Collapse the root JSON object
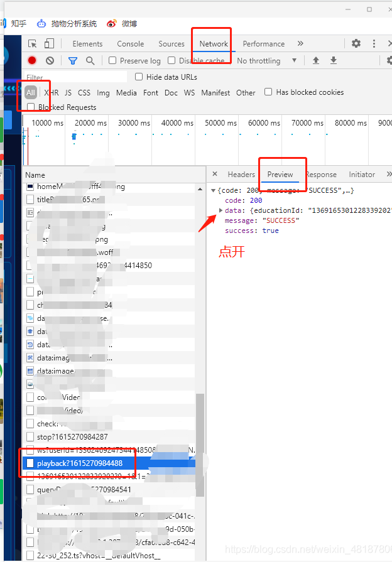The width and height of the screenshot is (392, 562). (214, 190)
